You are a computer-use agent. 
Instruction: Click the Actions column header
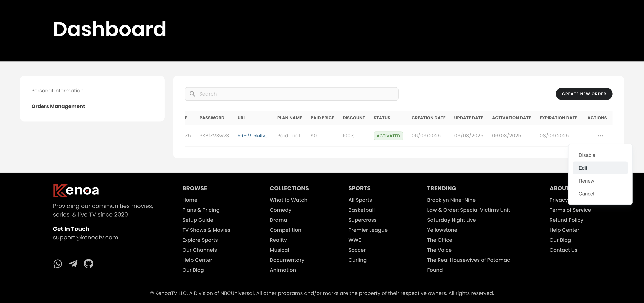pos(597,118)
